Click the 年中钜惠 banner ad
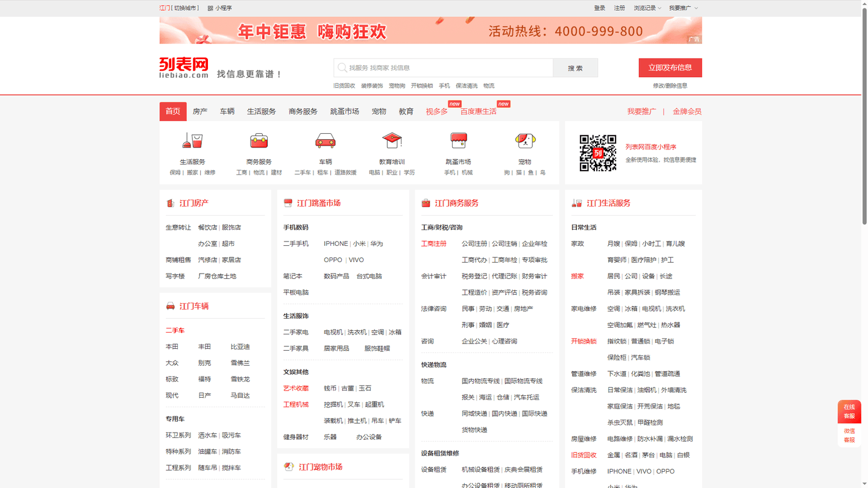The width and height of the screenshot is (868, 488). point(430,30)
